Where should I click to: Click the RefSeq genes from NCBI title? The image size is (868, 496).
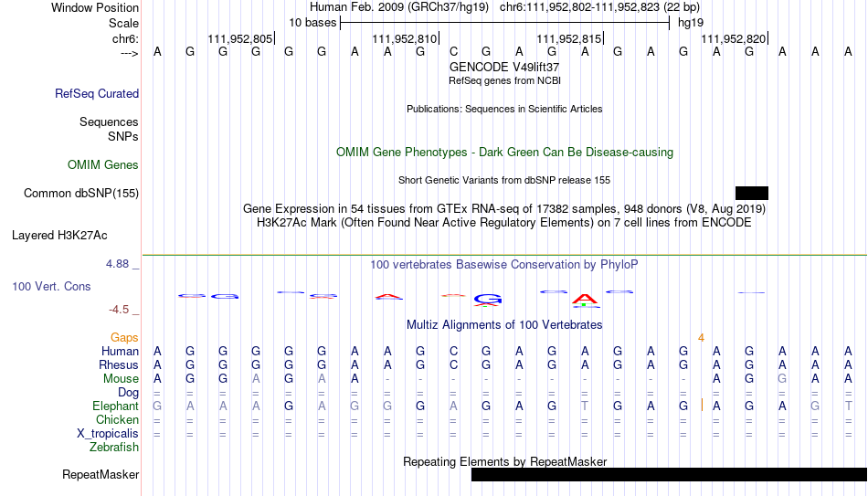[504, 80]
